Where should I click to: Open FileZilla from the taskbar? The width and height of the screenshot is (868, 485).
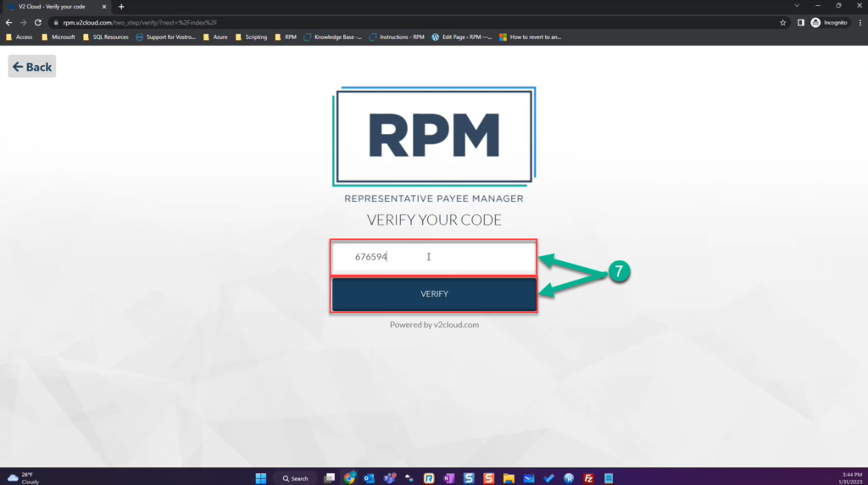[588, 478]
